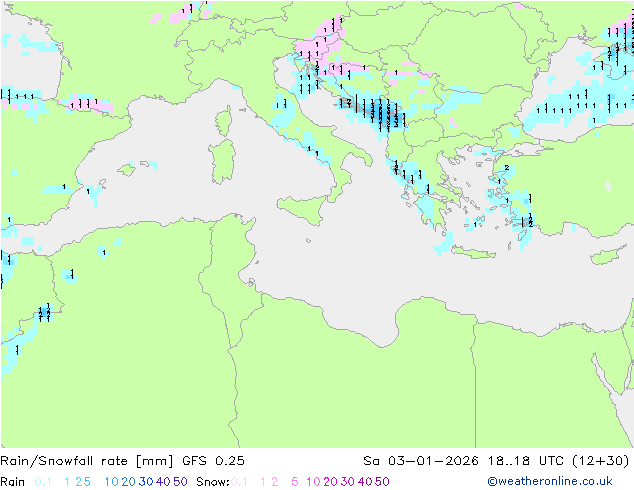Click the weatheronline.co.uk copyright link
Screen dimensions: 634x490
(x=550, y=481)
